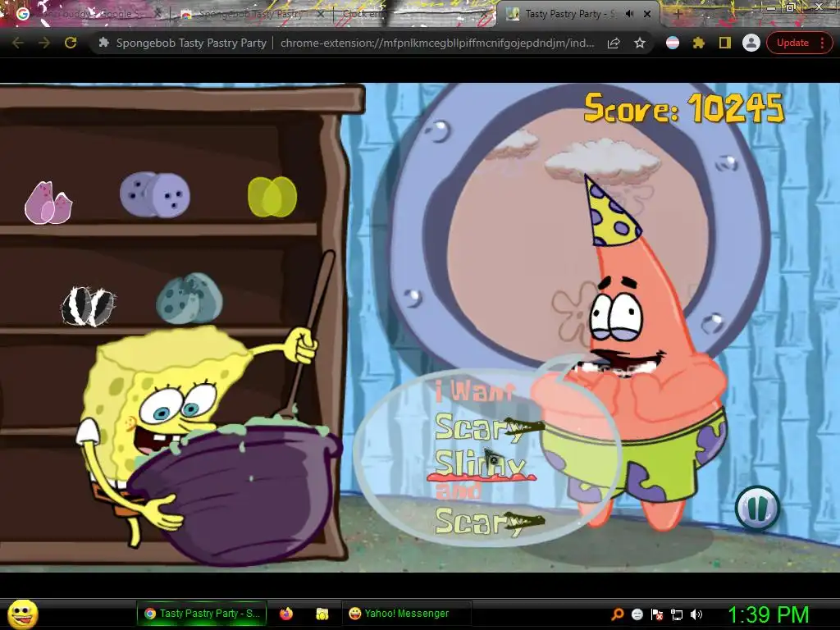840x630 pixels.
Task: Pick the pink starfish ingredient on top shelf
Action: click(48, 203)
